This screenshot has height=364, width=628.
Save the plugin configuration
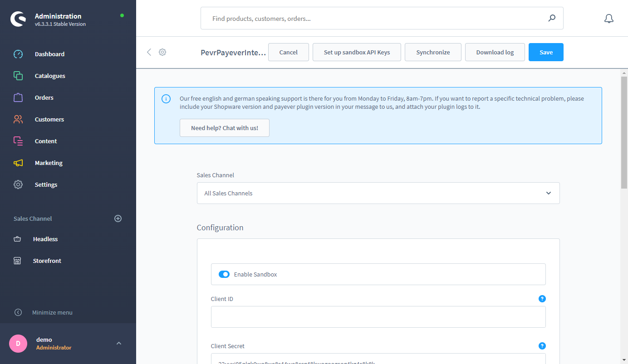click(x=546, y=52)
